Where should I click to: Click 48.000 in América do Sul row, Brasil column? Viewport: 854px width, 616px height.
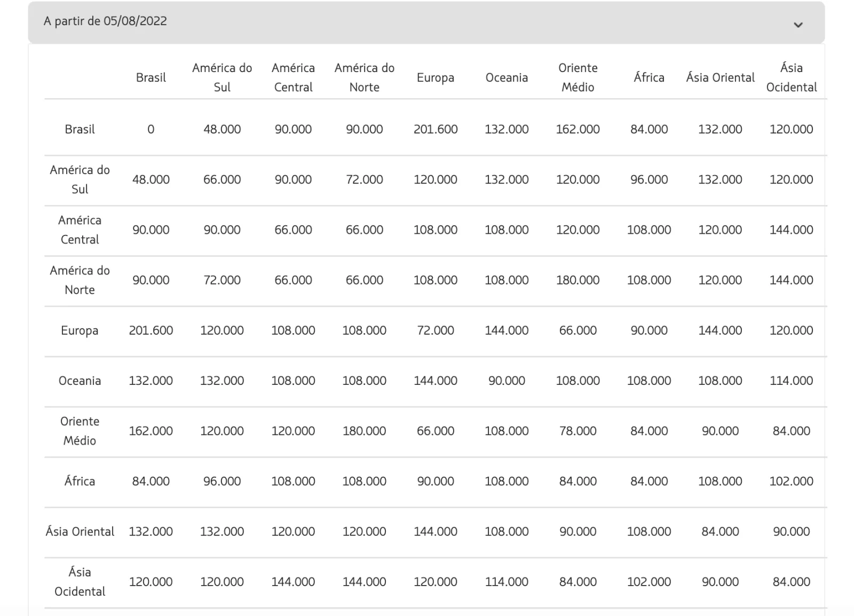[151, 179]
